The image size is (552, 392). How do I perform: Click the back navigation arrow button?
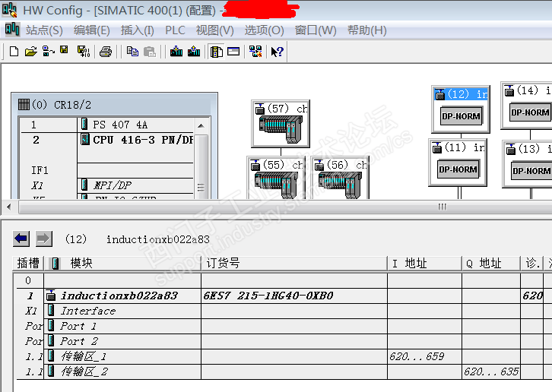[x=21, y=239]
